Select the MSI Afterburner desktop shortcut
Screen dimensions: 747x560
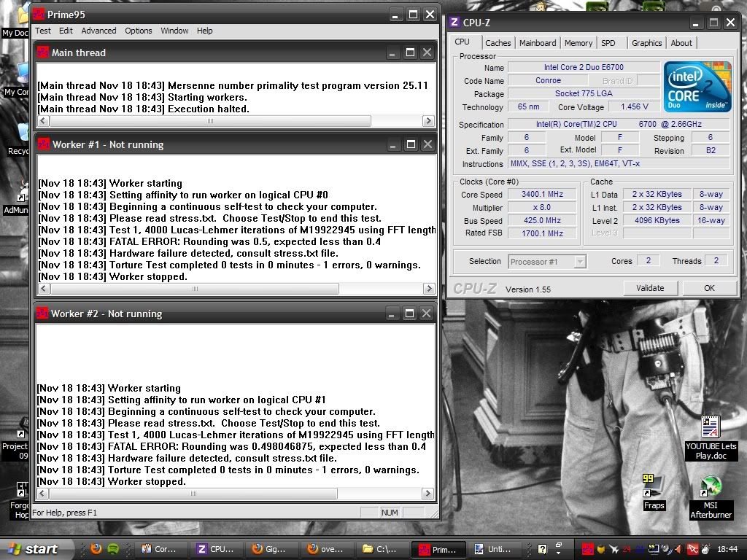tap(711, 497)
